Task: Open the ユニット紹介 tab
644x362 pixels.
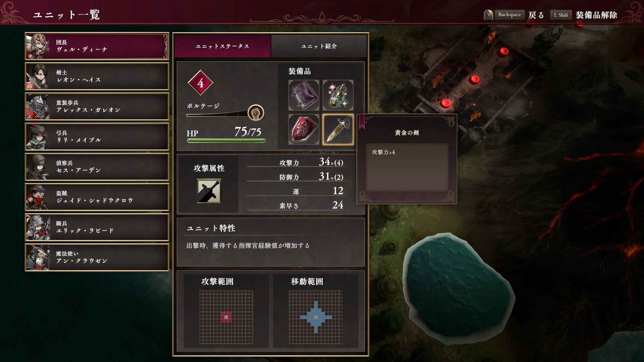Action: pos(319,46)
